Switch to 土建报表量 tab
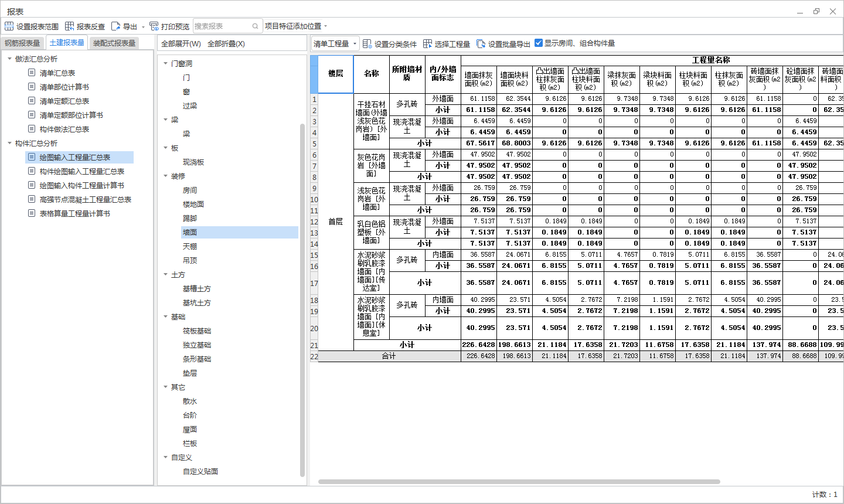 pyautogui.click(x=67, y=43)
